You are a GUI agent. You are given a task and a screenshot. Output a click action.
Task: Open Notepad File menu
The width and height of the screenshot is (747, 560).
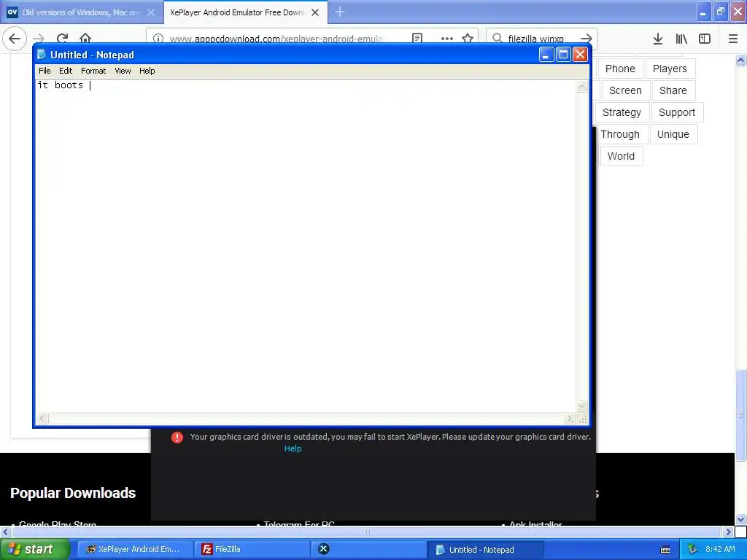click(x=44, y=71)
